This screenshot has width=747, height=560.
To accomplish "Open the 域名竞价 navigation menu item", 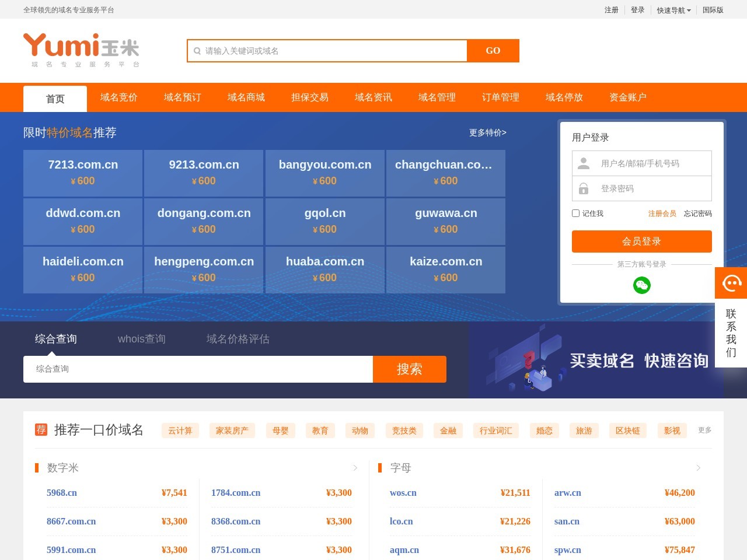I will click(118, 97).
